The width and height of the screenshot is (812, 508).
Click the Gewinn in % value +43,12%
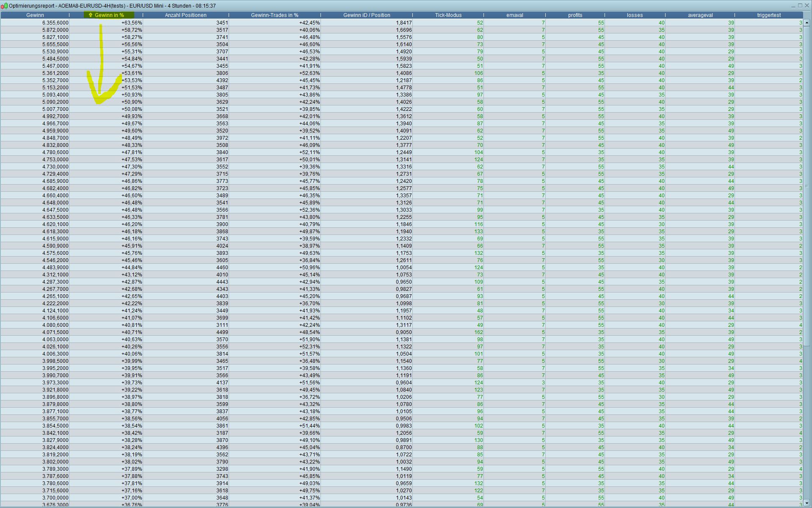tap(132, 275)
